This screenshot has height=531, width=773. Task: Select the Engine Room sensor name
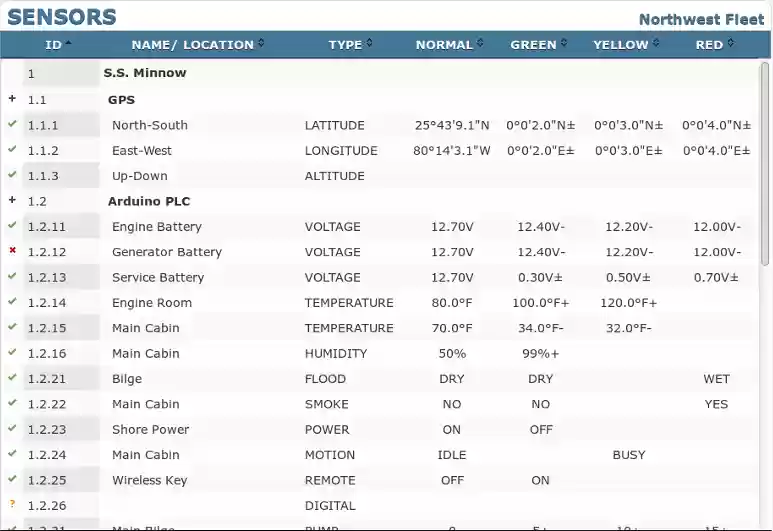[x=152, y=303]
